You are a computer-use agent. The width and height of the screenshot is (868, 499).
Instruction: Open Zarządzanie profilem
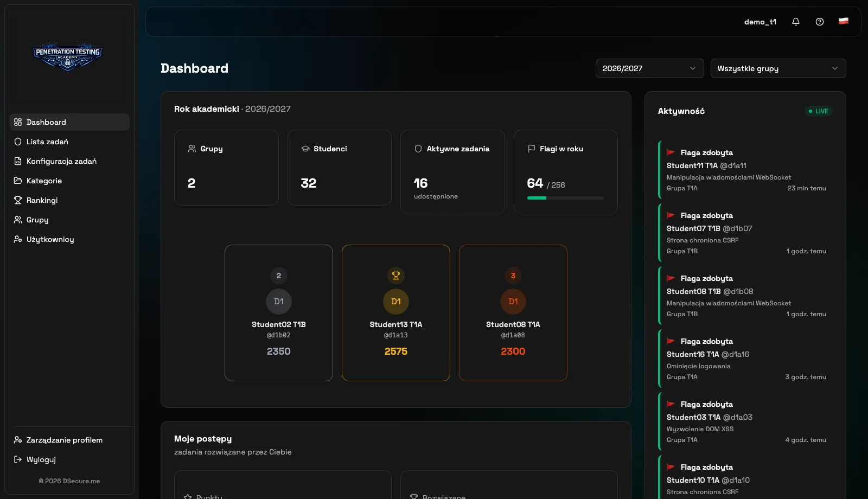pos(69,440)
